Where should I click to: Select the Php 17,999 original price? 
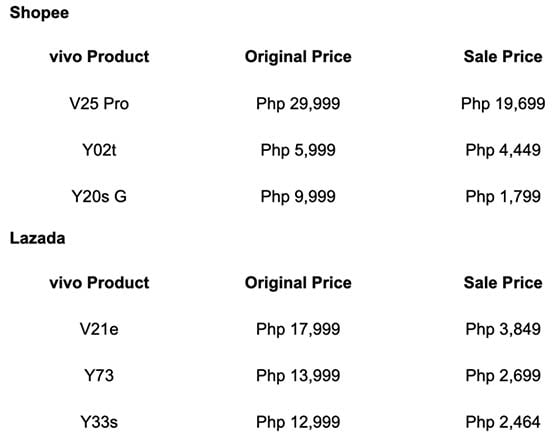298,330
